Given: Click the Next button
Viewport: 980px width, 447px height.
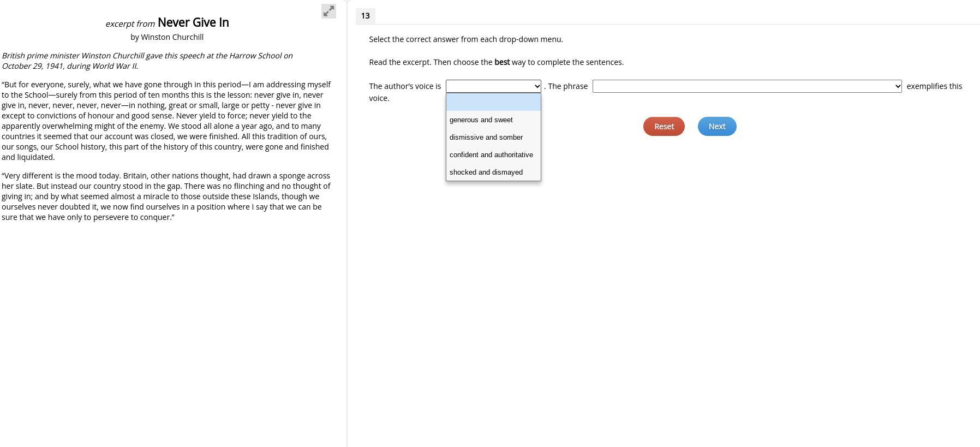Looking at the screenshot, I should click(717, 127).
